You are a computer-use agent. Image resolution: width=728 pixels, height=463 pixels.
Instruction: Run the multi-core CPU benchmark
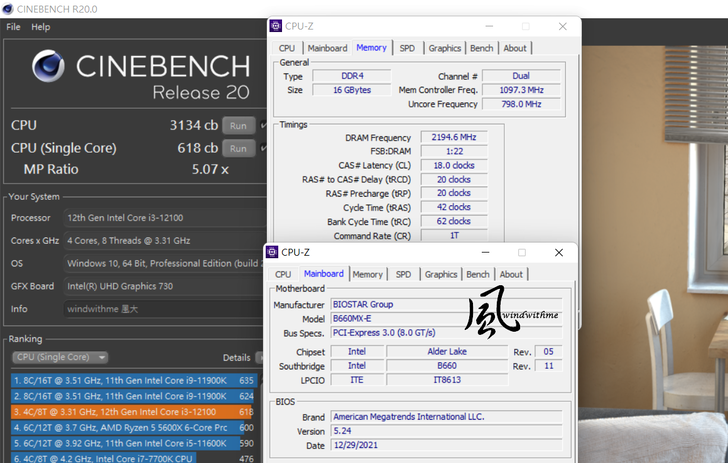click(x=237, y=126)
